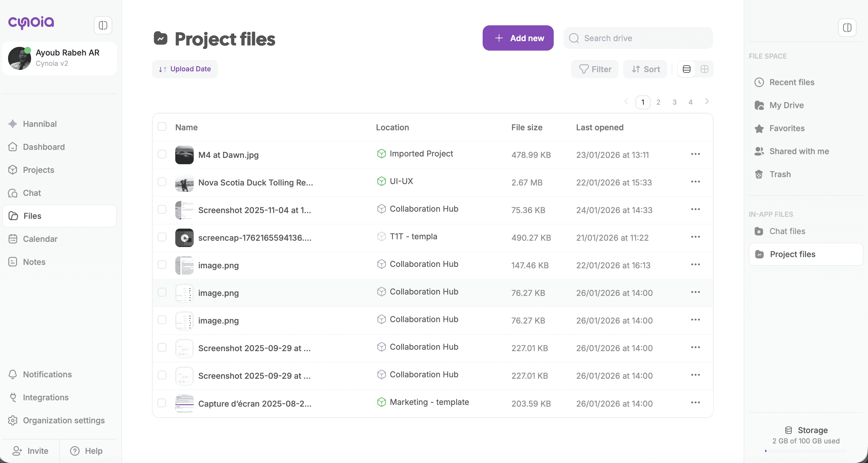Open Chat files section
The height and width of the screenshot is (463, 868).
pos(787,231)
